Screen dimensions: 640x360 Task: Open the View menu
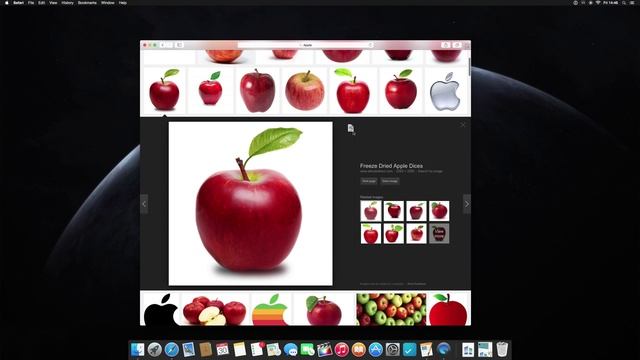pos(53,3)
